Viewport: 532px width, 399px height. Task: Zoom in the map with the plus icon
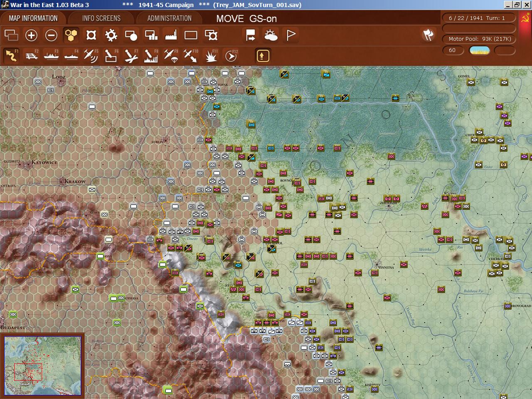pyautogui.click(x=31, y=35)
